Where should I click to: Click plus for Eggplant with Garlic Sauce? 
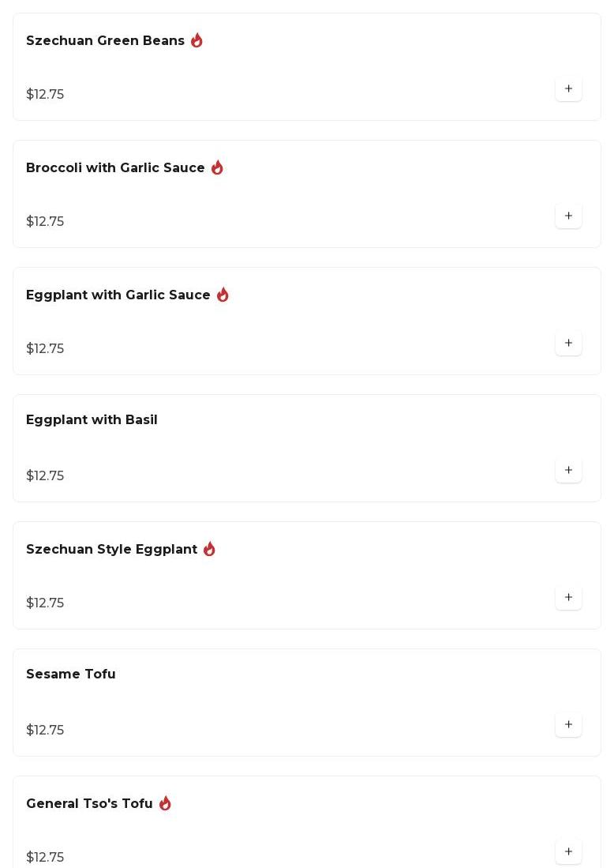click(x=568, y=344)
